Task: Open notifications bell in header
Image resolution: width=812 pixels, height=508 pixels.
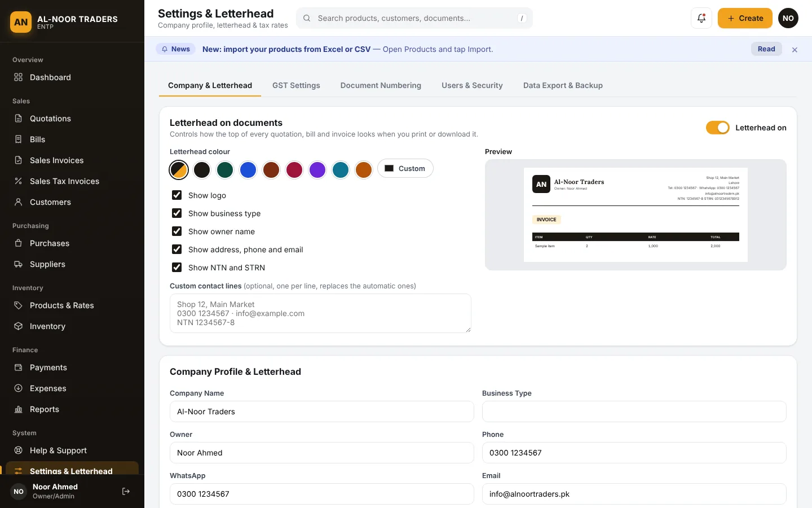Action: point(701,18)
